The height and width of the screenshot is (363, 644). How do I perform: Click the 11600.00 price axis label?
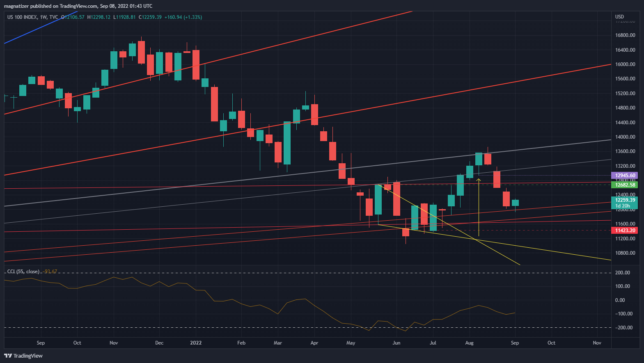point(625,224)
